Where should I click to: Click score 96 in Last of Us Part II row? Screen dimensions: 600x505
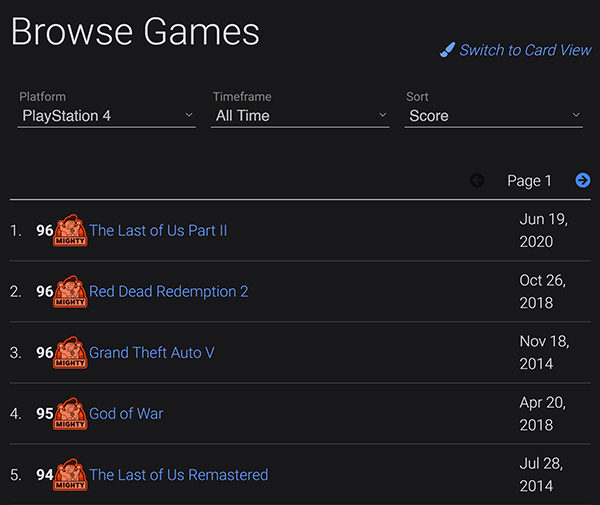[x=44, y=231]
